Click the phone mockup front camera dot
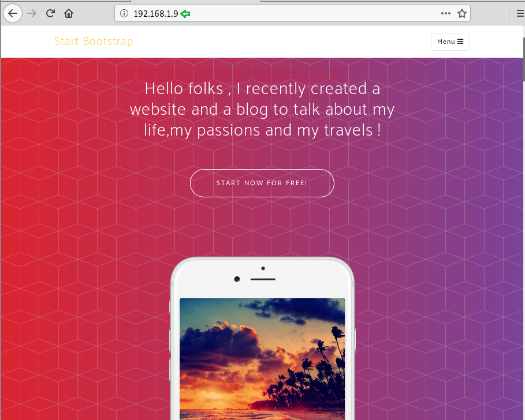This screenshot has width=525, height=420. [x=237, y=279]
